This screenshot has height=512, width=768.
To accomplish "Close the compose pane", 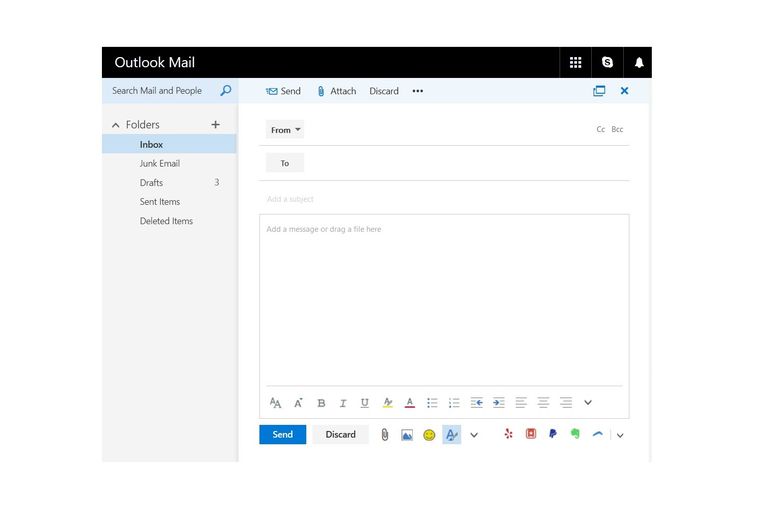I will pyautogui.click(x=624, y=91).
